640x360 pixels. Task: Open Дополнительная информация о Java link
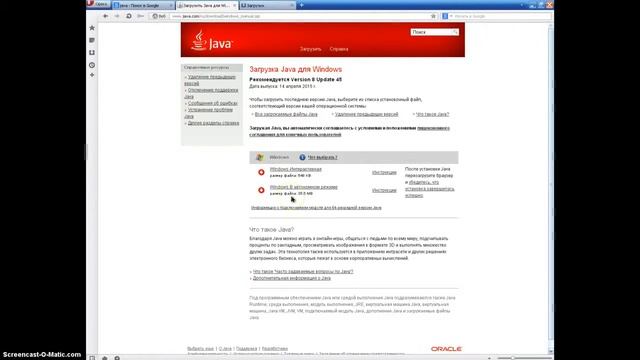[291, 278]
